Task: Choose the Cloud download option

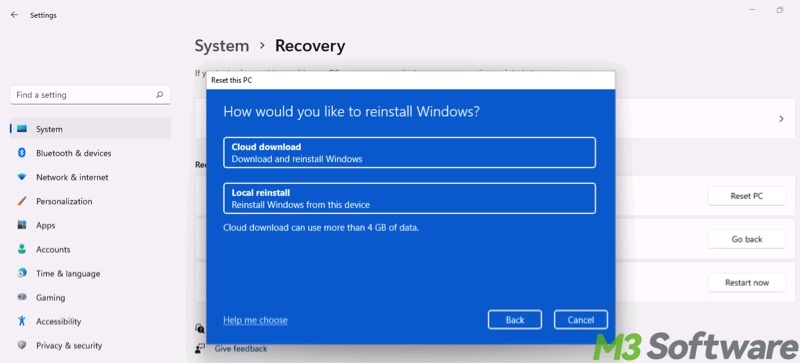Action: 409,153
